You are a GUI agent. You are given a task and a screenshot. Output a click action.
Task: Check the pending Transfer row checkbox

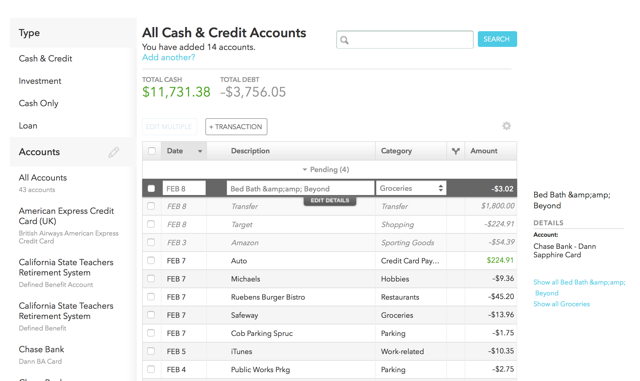coord(151,206)
